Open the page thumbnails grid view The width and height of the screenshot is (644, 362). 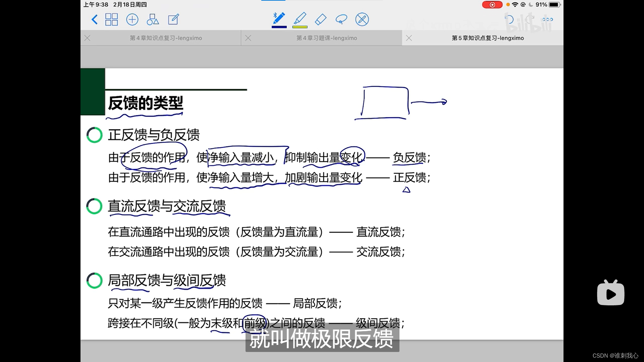(x=111, y=19)
